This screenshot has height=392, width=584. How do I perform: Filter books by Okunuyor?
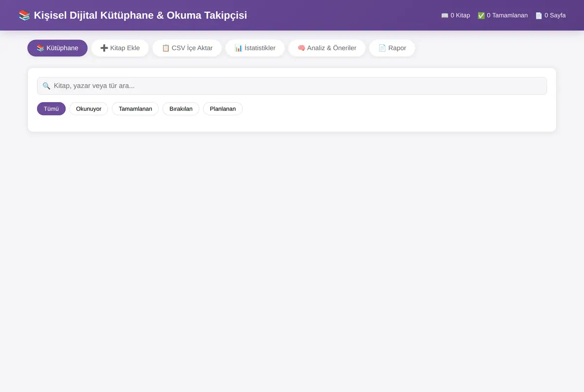tap(89, 109)
